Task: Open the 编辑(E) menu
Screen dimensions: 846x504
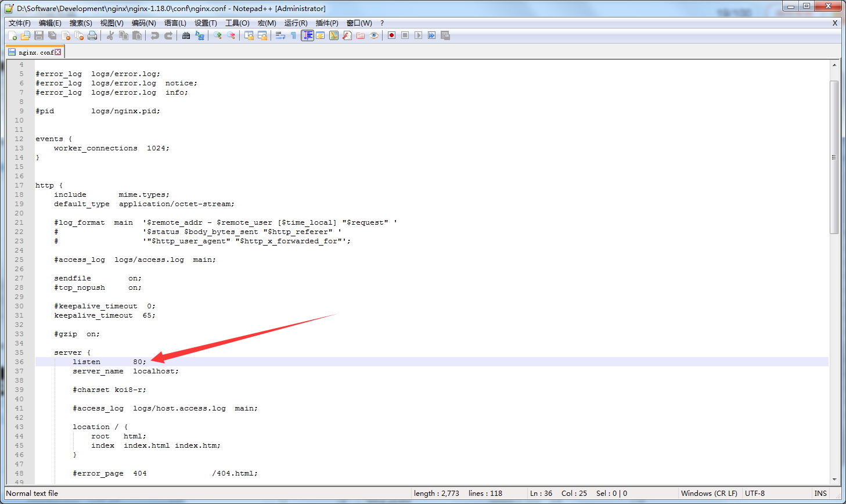Action: (50, 23)
